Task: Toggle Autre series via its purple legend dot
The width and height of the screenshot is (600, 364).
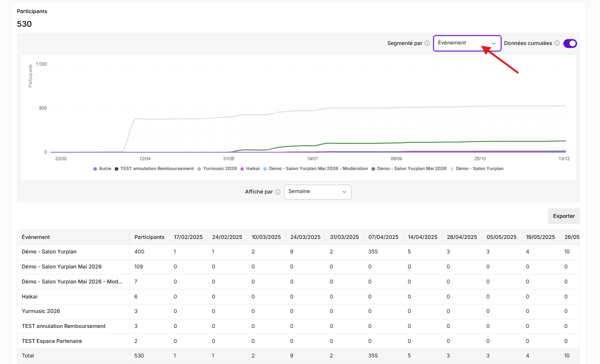Action: click(95, 169)
